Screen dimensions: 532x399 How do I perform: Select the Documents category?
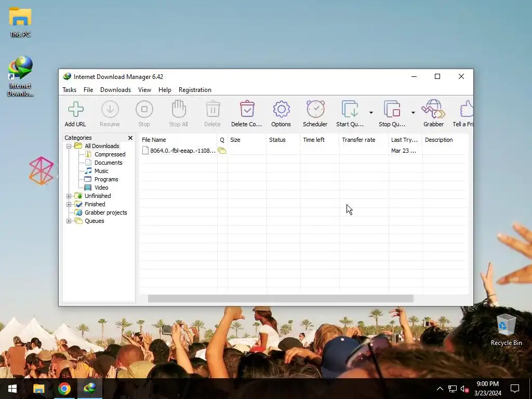(108, 163)
